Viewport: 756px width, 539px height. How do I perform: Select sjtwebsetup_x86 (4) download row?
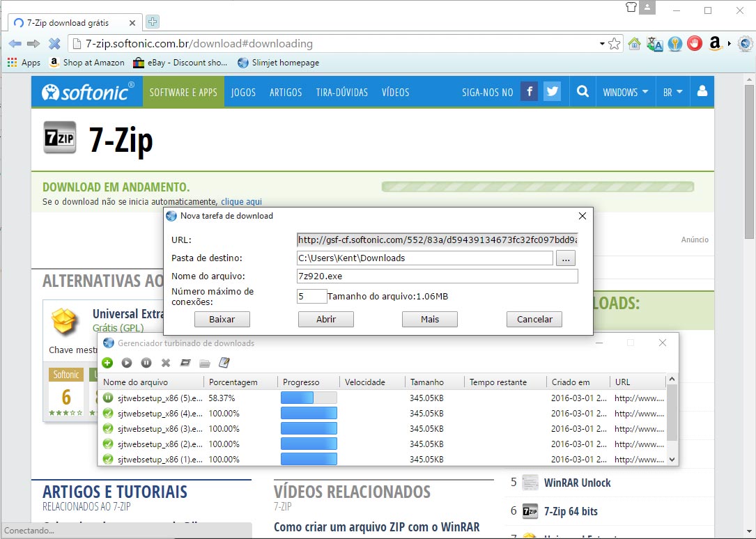(383, 413)
